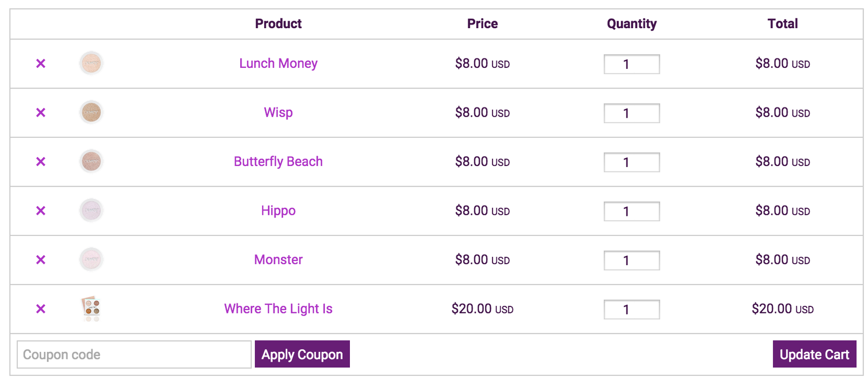Image resolution: width=868 pixels, height=379 pixels.
Task: Open the Butterfly Beach product page
Action: point(278,162)
